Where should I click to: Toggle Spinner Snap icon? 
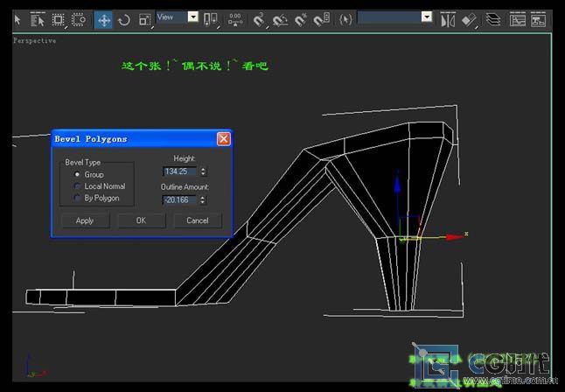(321, 20)
